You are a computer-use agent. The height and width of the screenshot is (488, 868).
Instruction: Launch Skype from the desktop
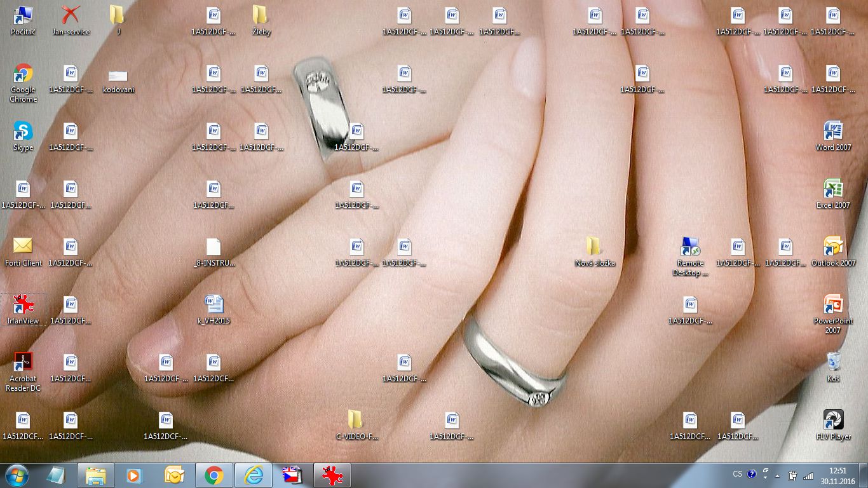pyautogui.click(x=24, y=132)
